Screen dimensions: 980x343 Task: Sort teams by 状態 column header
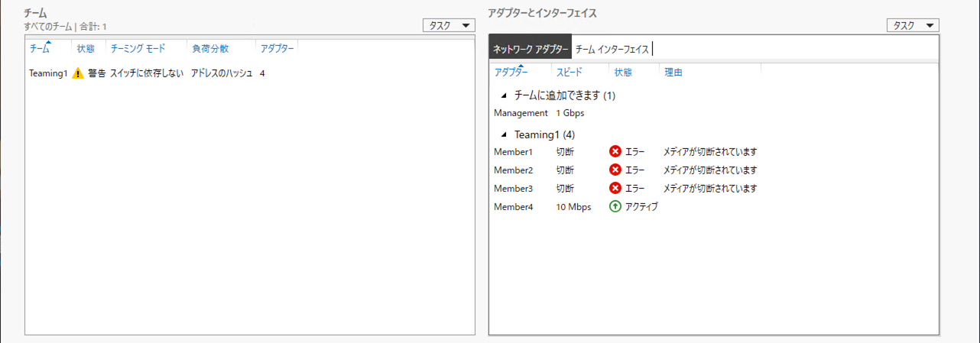[86, 48]
